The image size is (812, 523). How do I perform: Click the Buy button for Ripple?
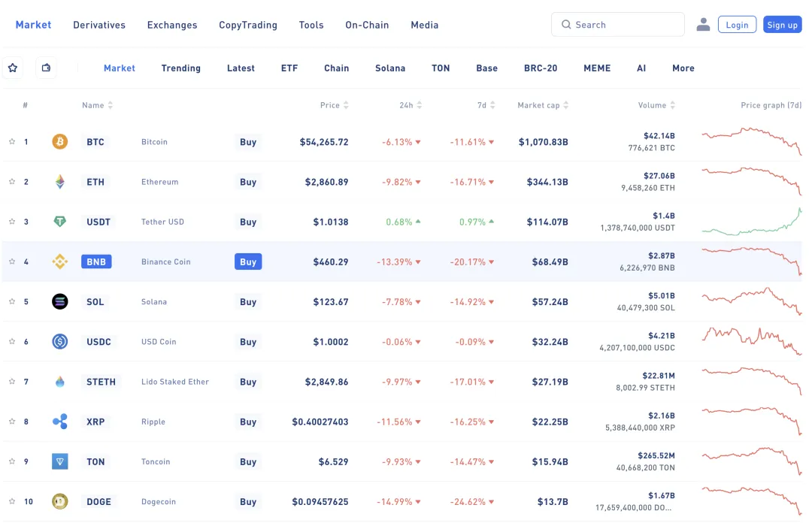(248, 422)
